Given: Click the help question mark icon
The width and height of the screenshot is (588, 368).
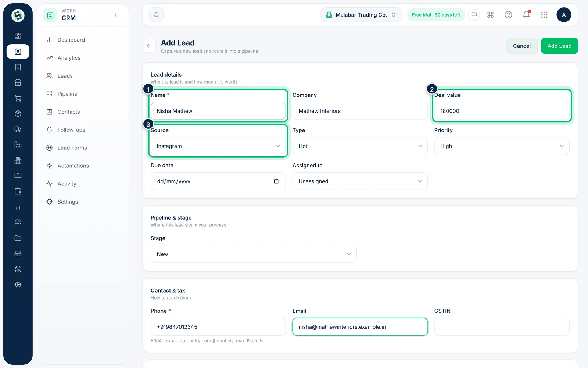Looking at the screenshot, I should coord(508,15).
